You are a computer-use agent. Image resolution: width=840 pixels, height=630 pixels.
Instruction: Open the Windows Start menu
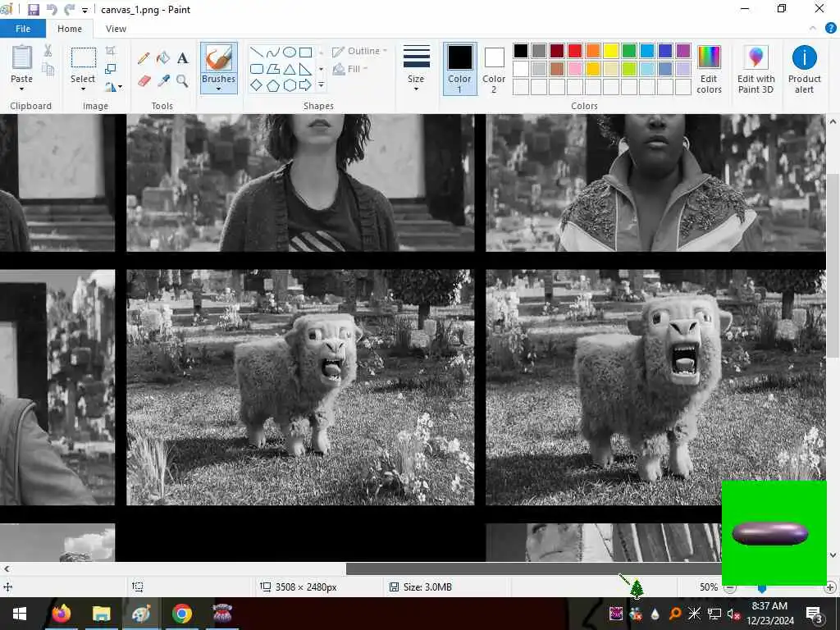click(20, 614)
